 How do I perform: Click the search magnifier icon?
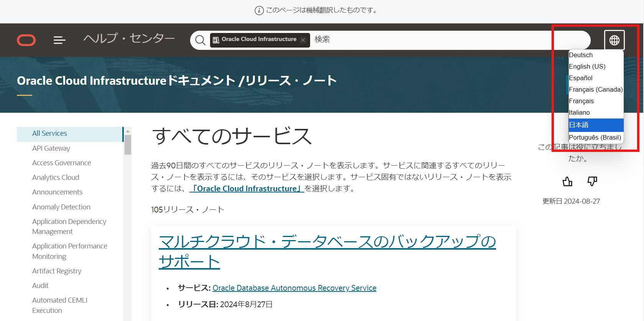click(200, 40)
